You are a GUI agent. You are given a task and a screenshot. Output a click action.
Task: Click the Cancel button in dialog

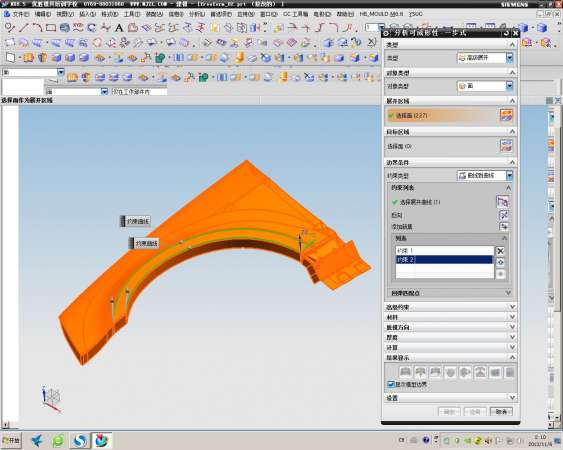coord(501,412)
